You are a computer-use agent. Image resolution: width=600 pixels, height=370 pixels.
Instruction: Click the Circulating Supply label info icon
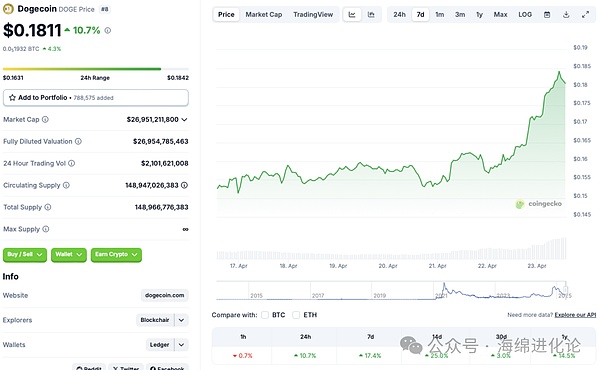pos(66,185)
